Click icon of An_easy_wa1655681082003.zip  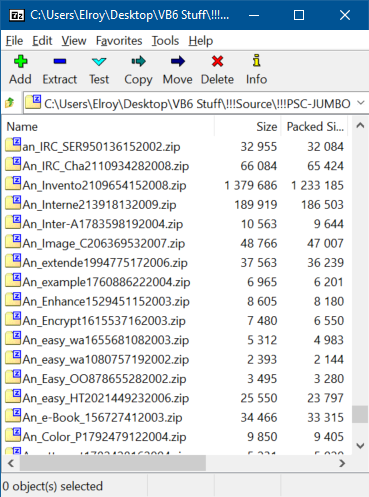click(x=13, y=338)
